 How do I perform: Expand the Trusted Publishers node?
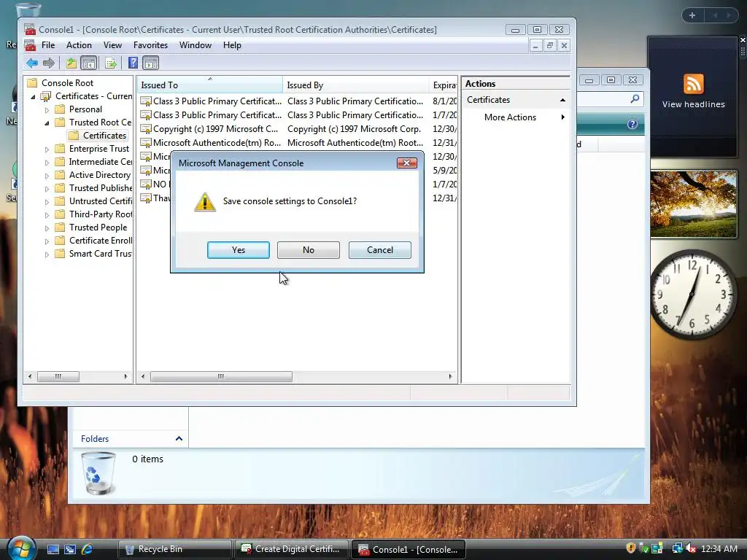point(47,189)
